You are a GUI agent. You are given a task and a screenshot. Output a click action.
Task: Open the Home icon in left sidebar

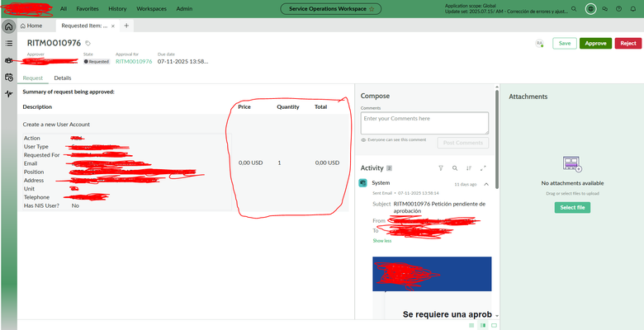[x=8, y=26]
